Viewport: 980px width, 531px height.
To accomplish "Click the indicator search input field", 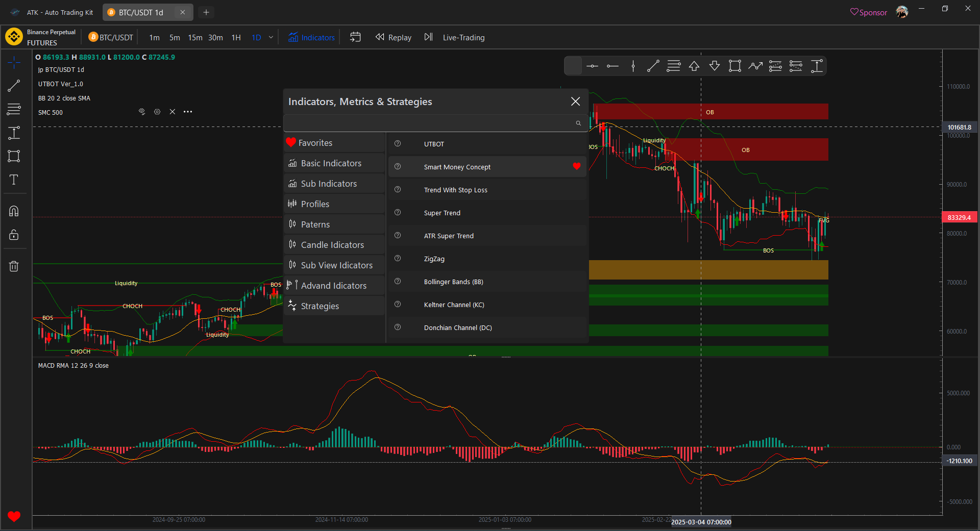I will click(x=435, y=123).
